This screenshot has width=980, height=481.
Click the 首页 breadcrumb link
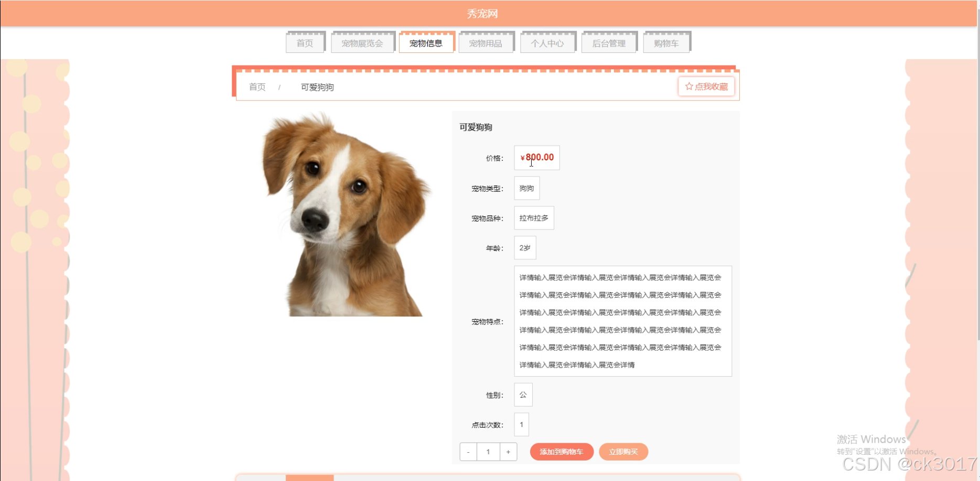click(x=257, y=87)
